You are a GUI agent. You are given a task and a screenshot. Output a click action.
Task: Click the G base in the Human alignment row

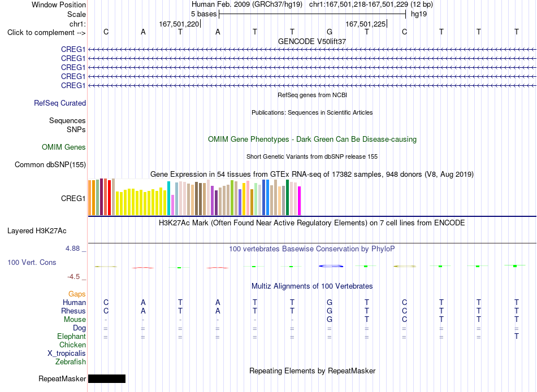(x=330, y=302)
